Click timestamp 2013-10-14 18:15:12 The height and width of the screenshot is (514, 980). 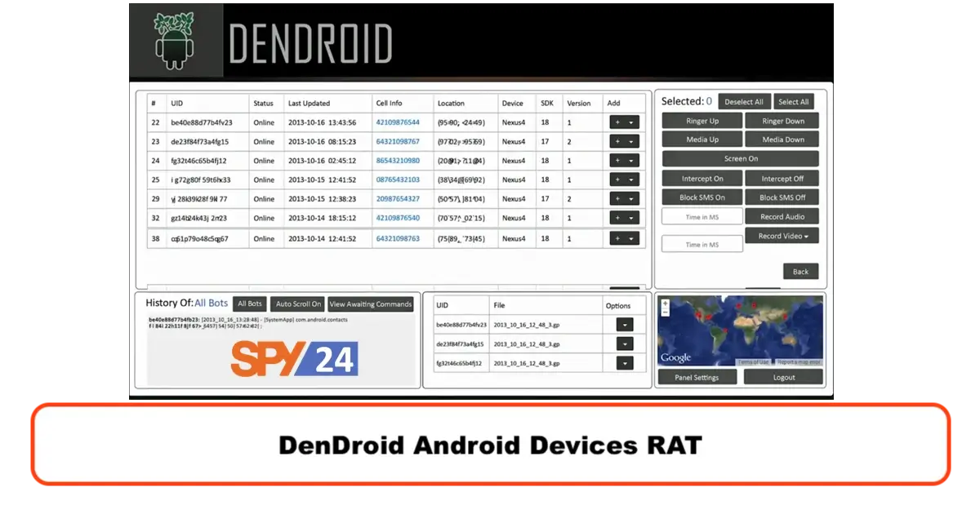click(322, 218)
